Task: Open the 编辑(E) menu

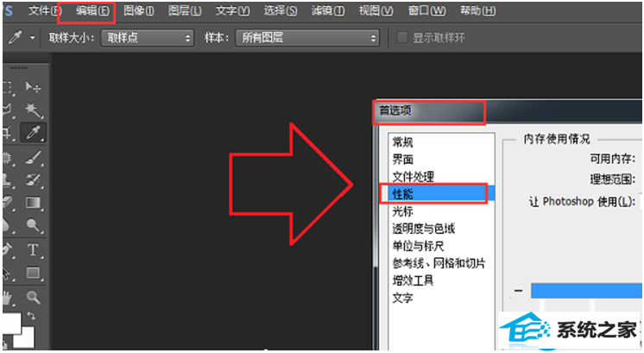Action: (92, 10)
